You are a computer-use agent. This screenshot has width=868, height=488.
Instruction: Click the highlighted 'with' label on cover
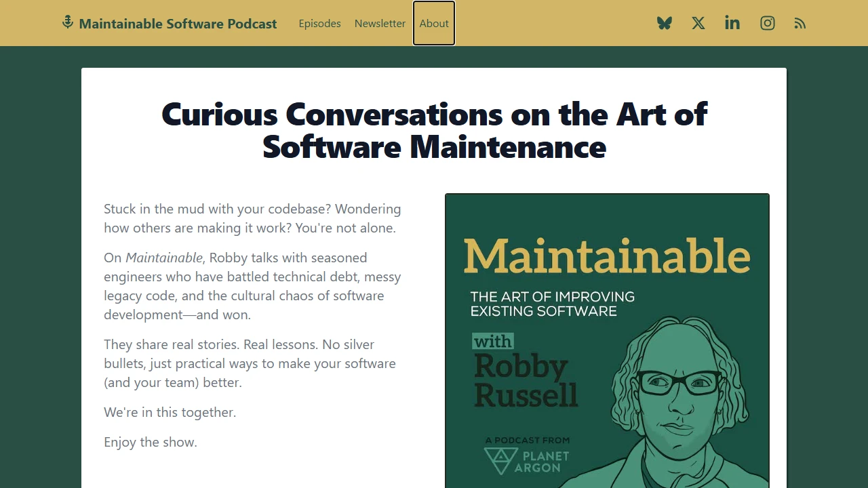493,342
